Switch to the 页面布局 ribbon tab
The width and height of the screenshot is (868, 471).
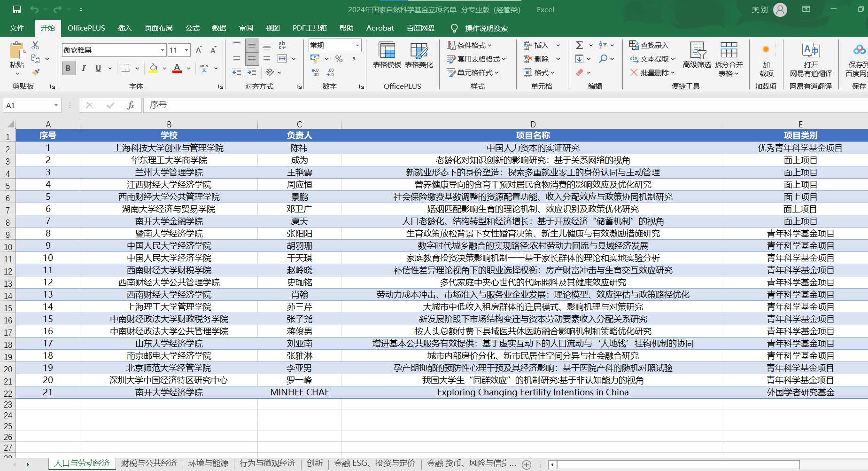(158, 28)
